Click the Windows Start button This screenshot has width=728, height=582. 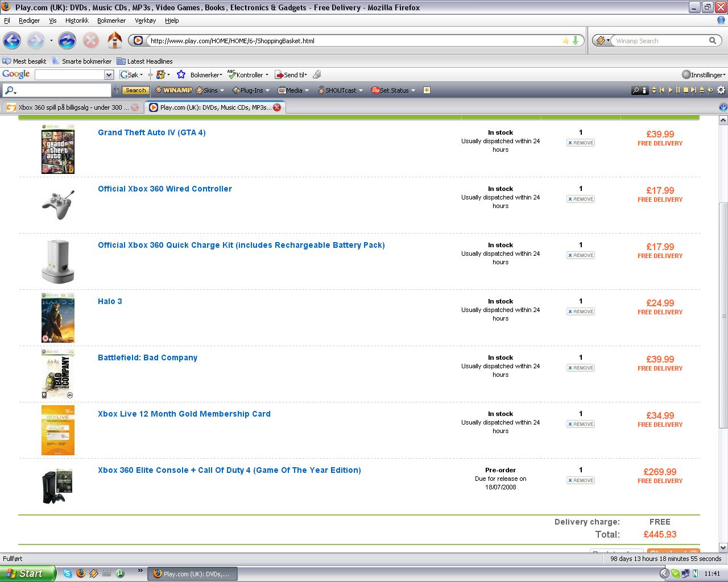28,573
